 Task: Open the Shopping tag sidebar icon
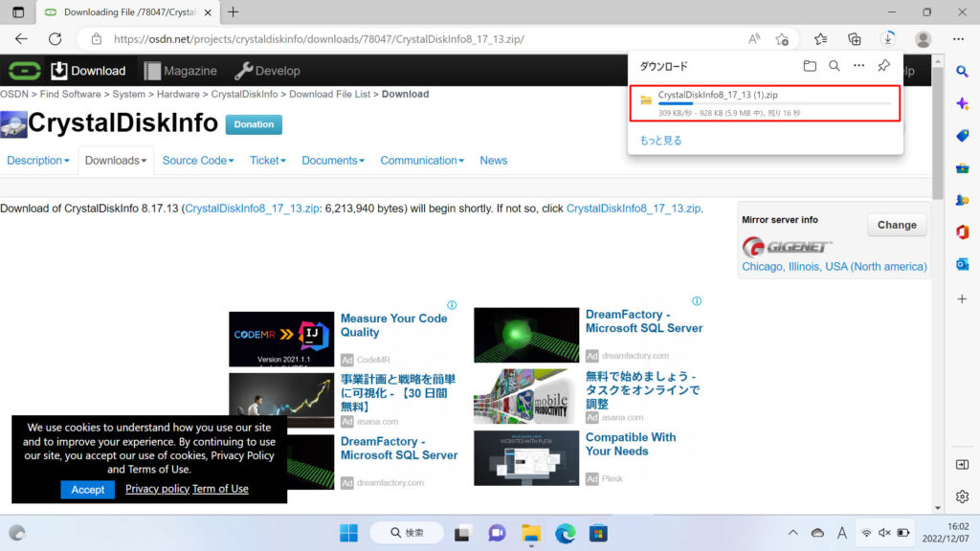(x=963, y=136)
